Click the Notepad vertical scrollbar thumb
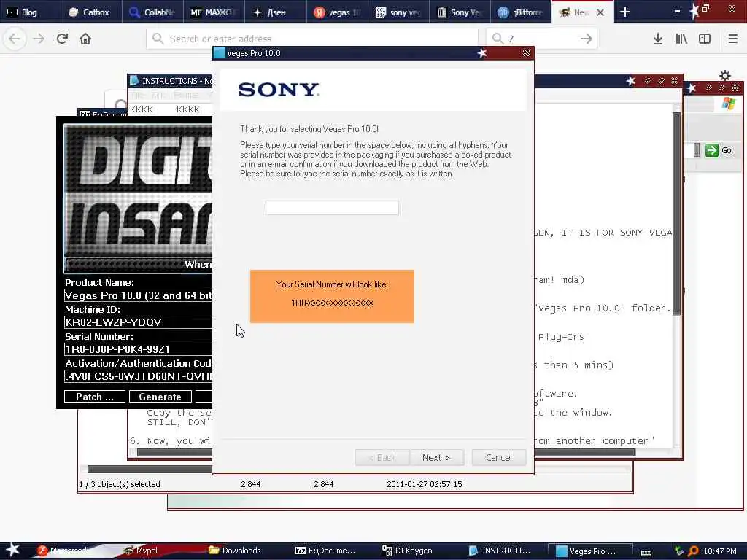This screenshot has width=747, height=560. point(676,214)
